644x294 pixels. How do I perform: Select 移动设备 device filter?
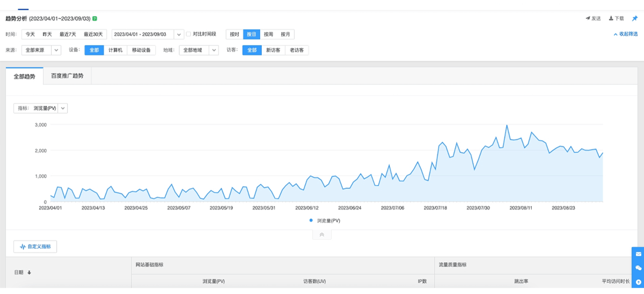coord(142,50)
